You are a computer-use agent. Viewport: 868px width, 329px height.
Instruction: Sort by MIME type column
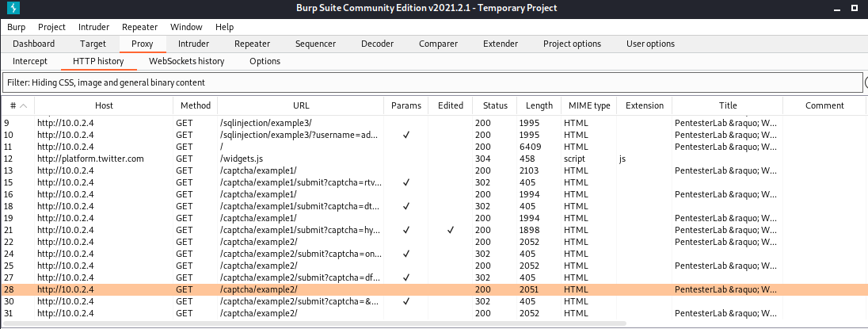(x=588, y=105)
